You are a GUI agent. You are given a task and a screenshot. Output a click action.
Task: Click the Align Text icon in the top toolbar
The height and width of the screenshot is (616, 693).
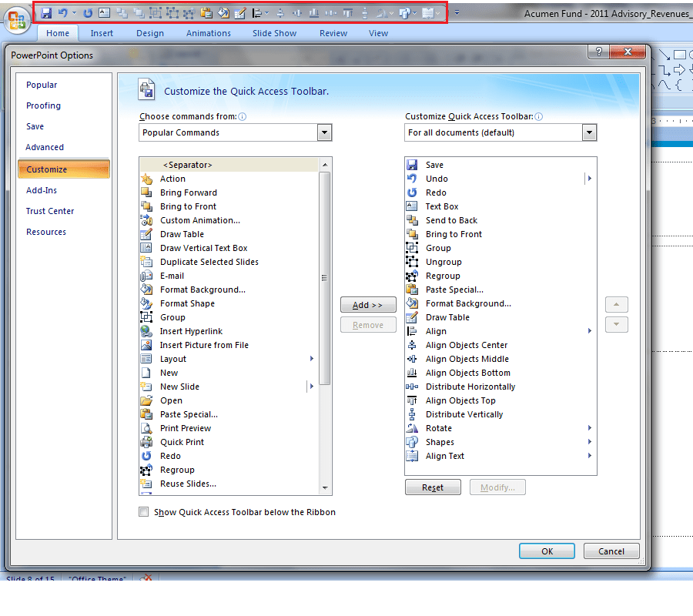click(x=428, y=13)
